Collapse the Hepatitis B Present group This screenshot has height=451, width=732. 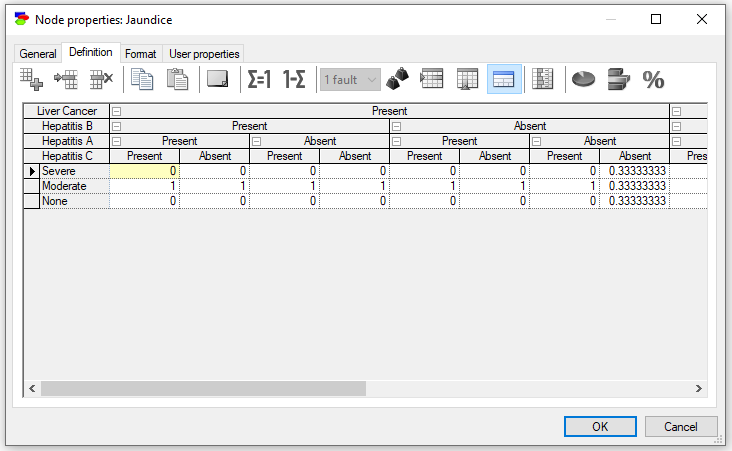pos(117,126)
